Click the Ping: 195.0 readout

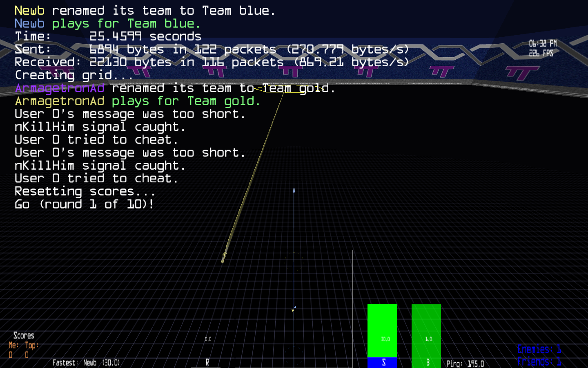click(x=465, y=364)
